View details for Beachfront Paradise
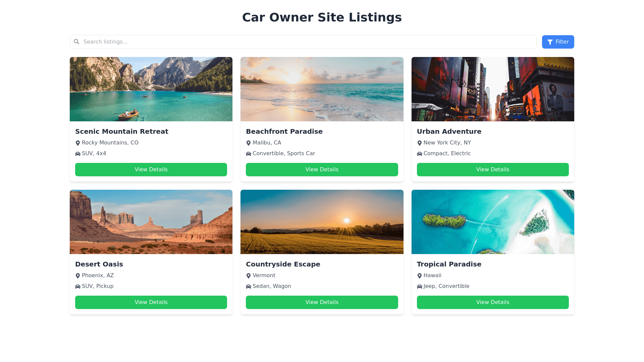Screen dimensions: 644x362 [322, 170]
